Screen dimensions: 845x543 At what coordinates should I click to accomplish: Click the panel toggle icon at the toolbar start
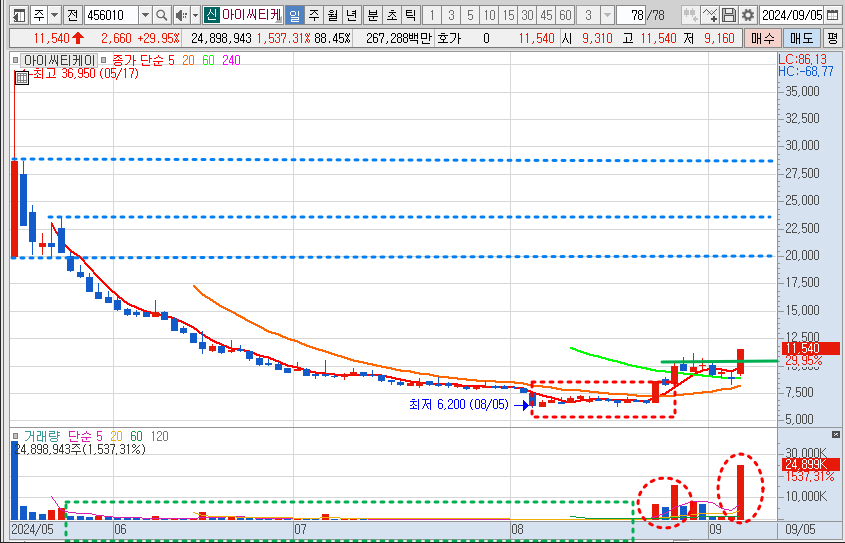coord(19,15)
